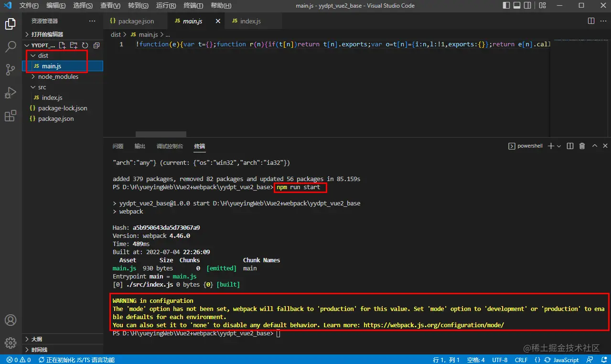The width and height of the screenshot is (611, 364).
Task: Create a new file in explorer
Action: [62, 45]
